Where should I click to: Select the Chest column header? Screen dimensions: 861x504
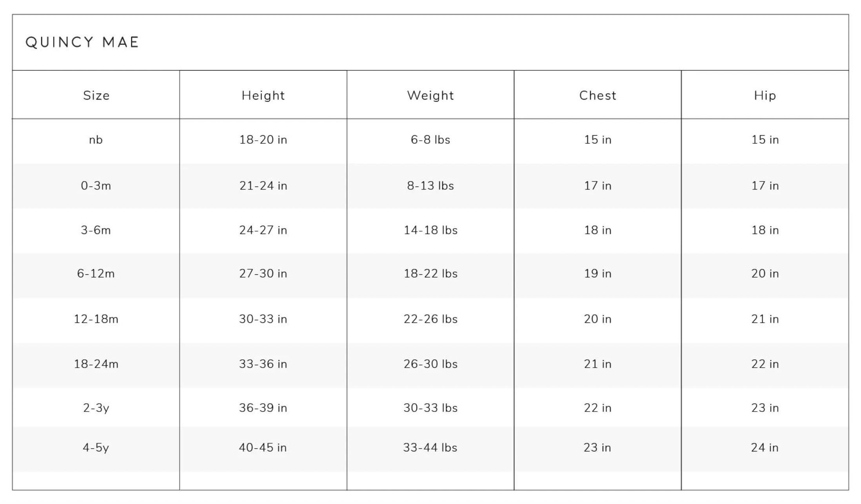(x=598, y=96)
